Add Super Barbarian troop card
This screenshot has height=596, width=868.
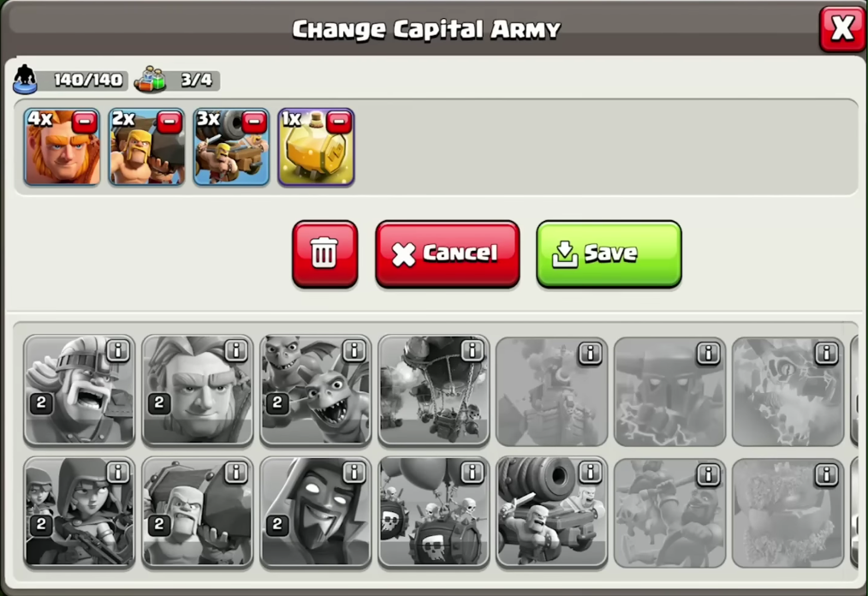pyautogui.click(x=79, y=390)
